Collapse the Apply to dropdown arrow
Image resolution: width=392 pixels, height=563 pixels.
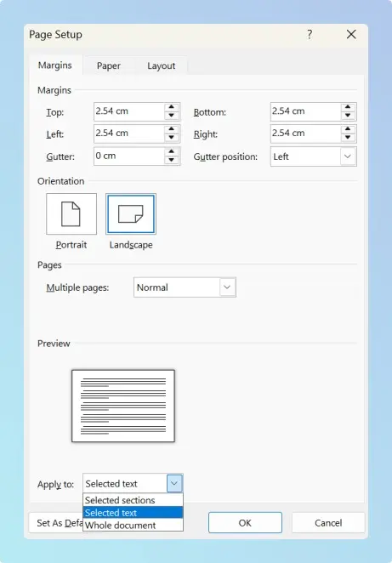[174, 483]
